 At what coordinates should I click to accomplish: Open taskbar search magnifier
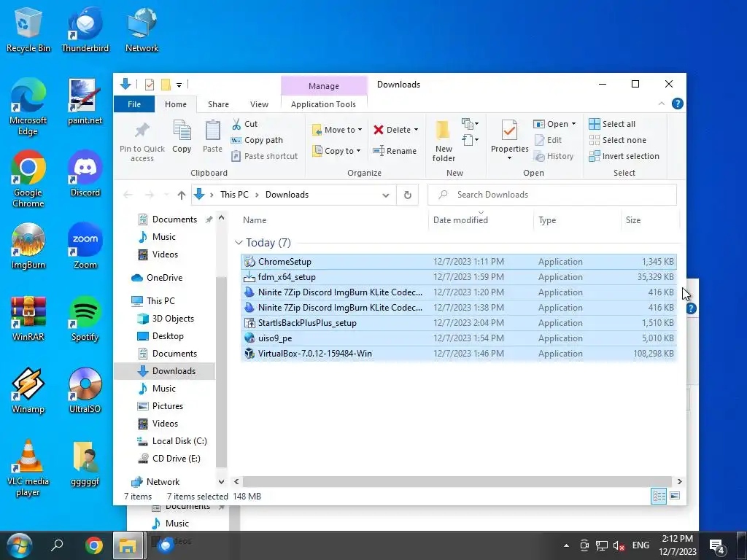57,545
